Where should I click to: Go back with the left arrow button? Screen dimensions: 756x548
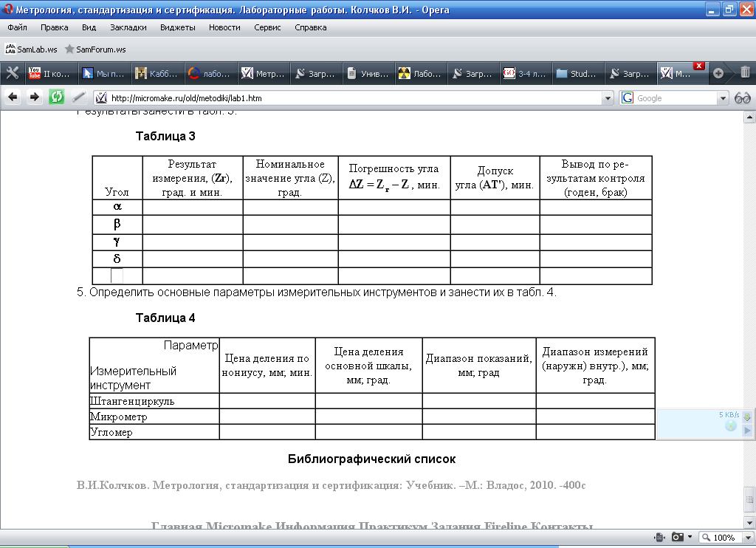pos(13,97)
